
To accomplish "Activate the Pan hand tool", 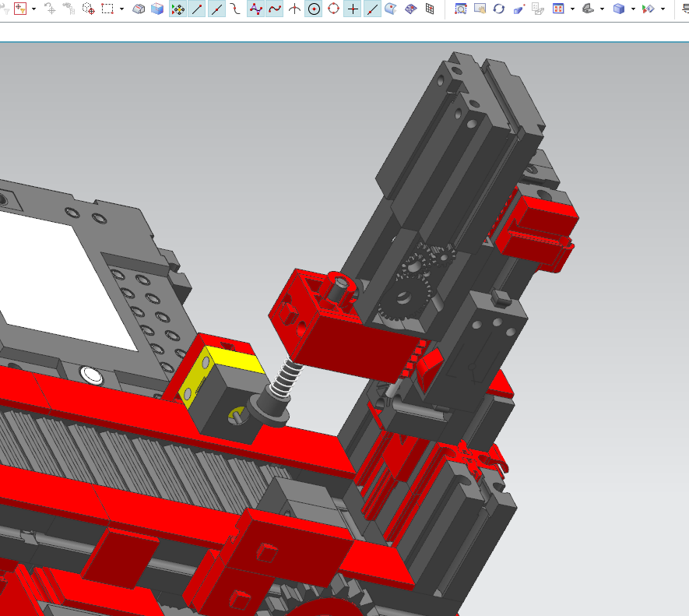I will (x=480, y=9).
